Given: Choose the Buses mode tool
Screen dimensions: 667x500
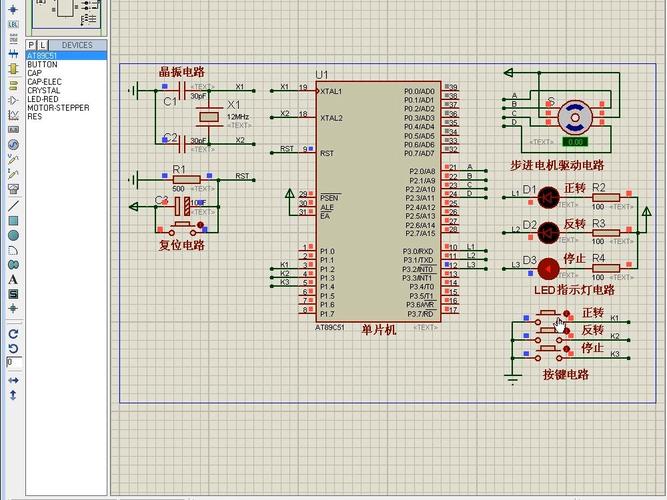Looking at the screenshot, I should click(13, 54).
